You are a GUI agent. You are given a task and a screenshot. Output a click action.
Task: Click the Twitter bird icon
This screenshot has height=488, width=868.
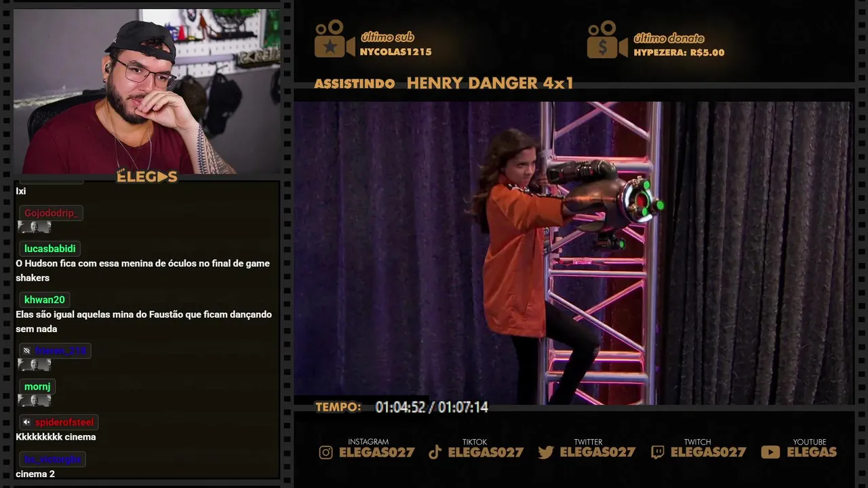point(546,452)
